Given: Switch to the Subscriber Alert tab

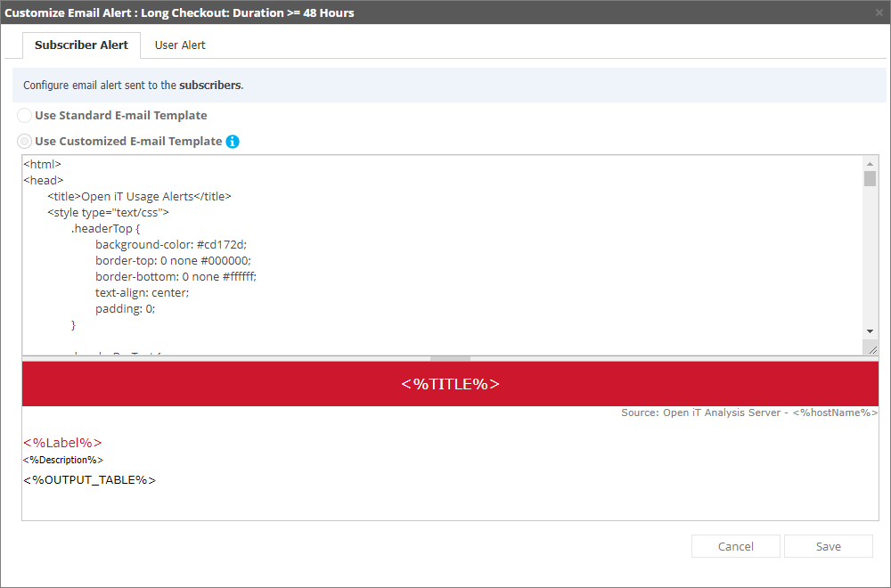Looking at the screenshot, I should pos(81,45).
